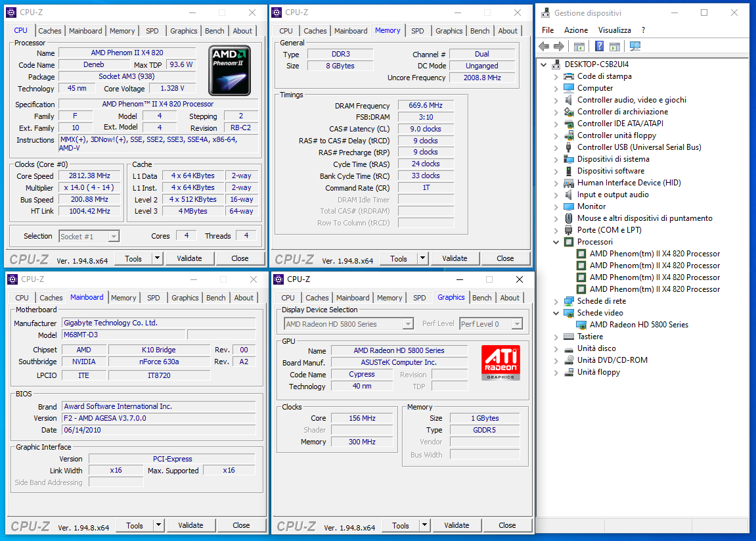
Task: Select the DESKTOP-C5B2UI4 computer root node
Action: (x=596, y=64)
